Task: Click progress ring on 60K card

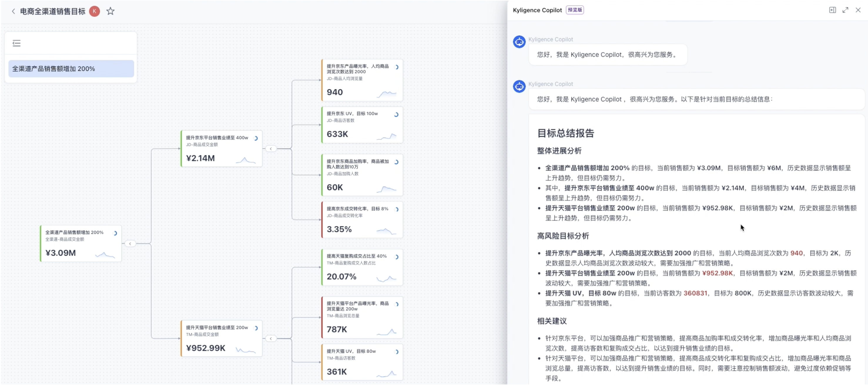Action: pos(397,162)
